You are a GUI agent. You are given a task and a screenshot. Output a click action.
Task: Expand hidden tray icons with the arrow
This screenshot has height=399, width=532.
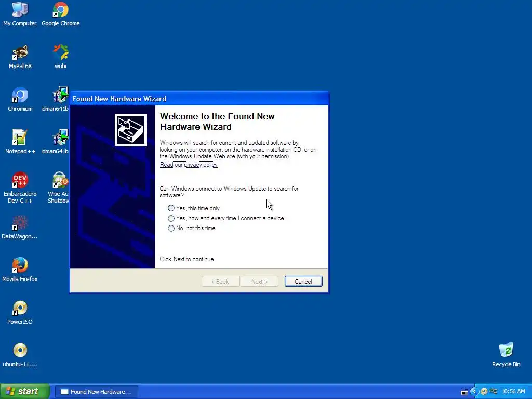click(474, 392)
